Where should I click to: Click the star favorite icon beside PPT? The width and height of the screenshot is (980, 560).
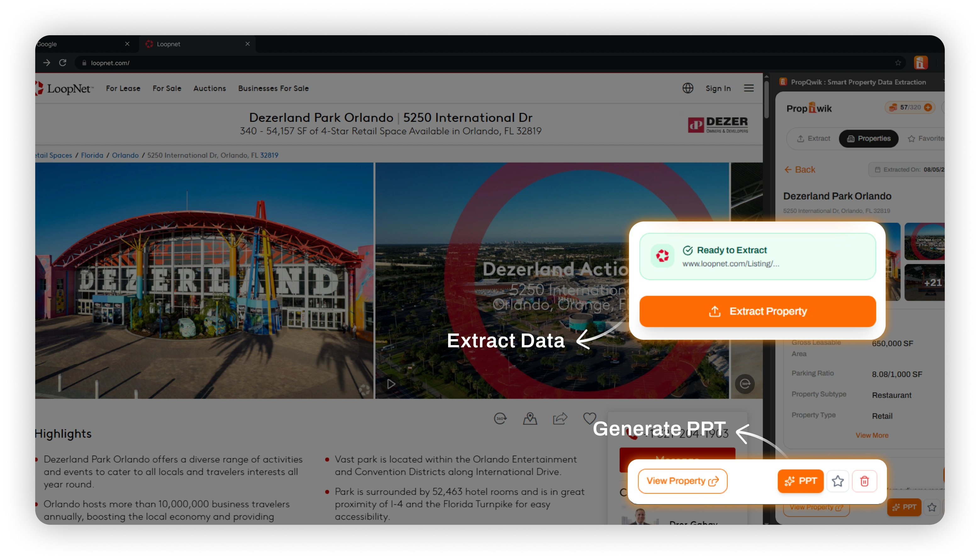pos(837,481)
